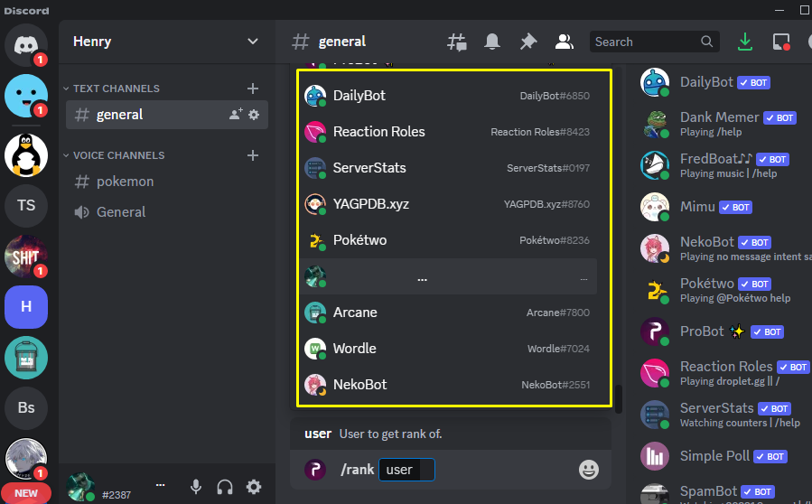Open the TS server in sidebar
This screenshot has width=812, height=504.
(x=26, y=206)
